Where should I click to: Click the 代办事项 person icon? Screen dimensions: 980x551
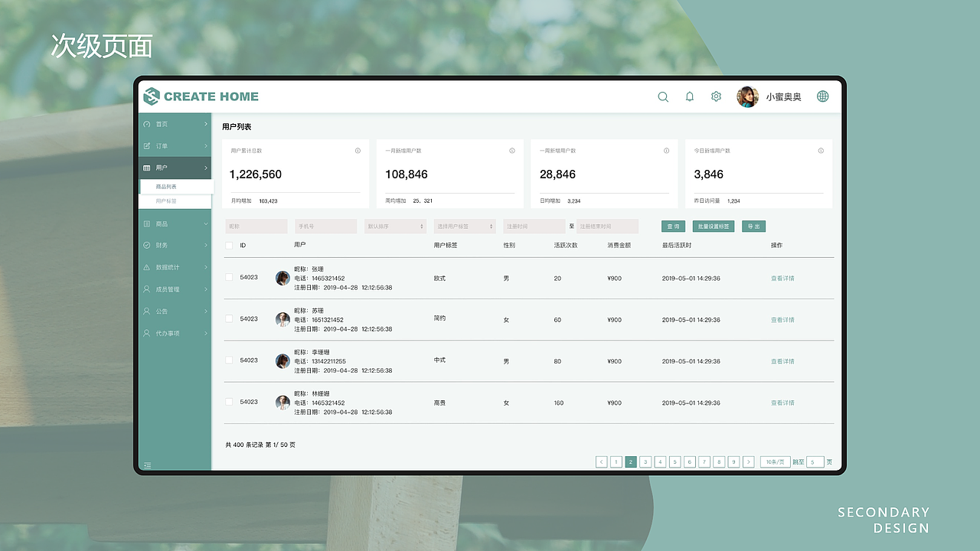pyautogui.click(x=147, y=333)
